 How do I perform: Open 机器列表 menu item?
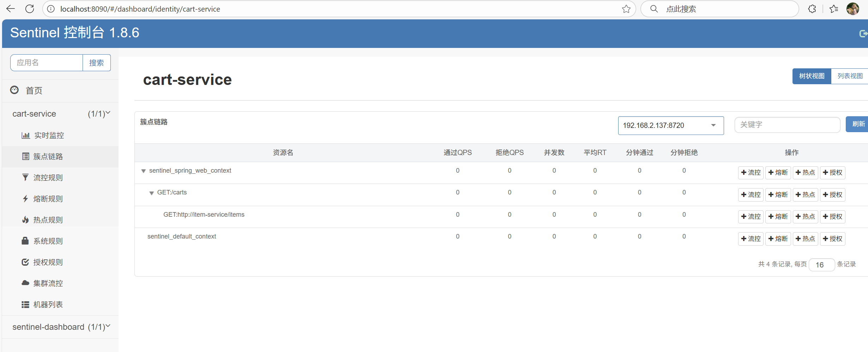[48, 304]
